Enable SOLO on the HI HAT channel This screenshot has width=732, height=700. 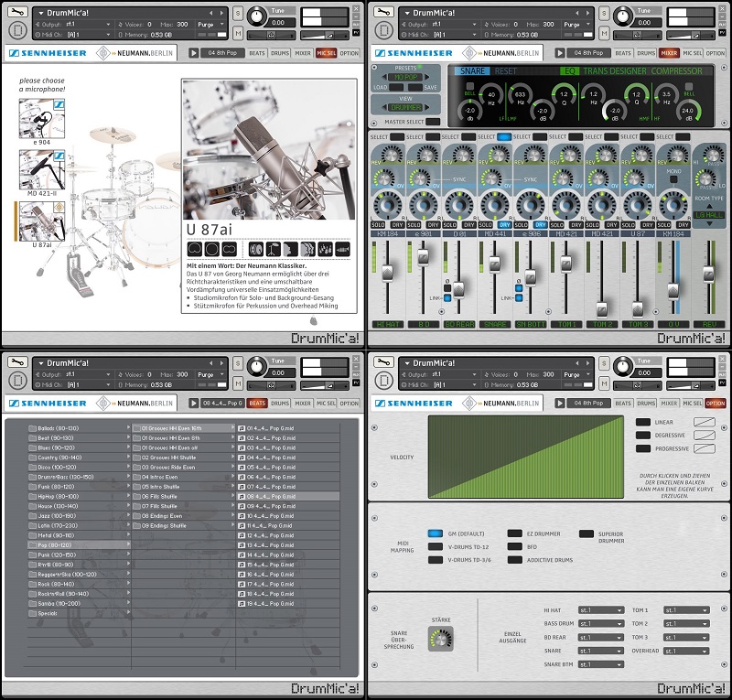[378, 225]
